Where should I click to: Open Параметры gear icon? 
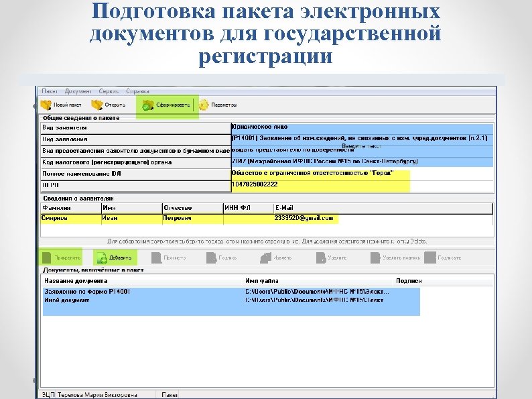coord(204,105)
